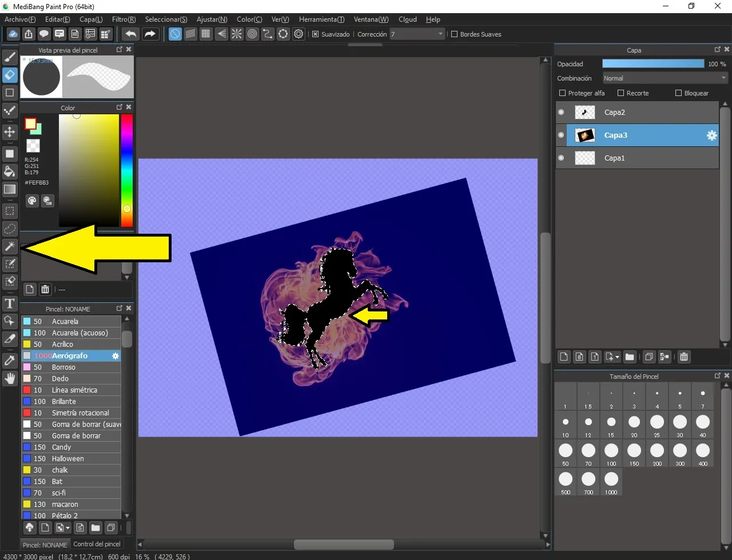
Task: Hide the Capa3 layer
Action: point(561,135)
